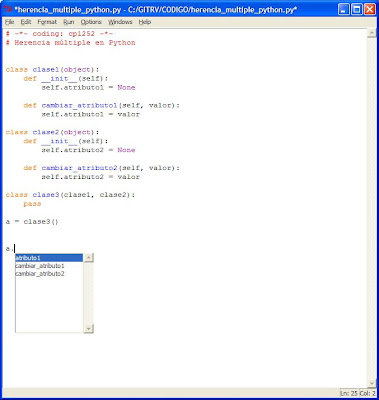Open the Windows menu
Viewport: 379px width, 400px height.
click(120, 22)
